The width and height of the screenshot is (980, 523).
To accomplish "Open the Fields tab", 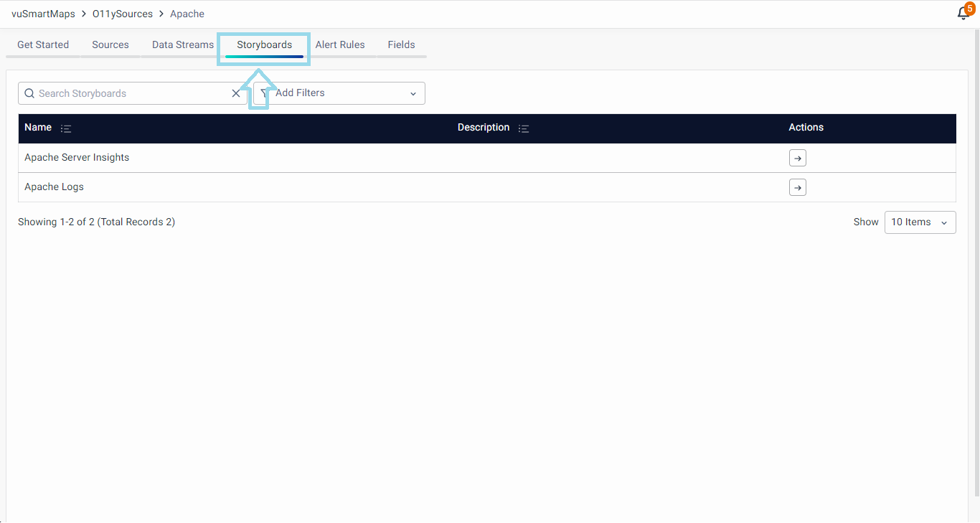I will [401, 44].
